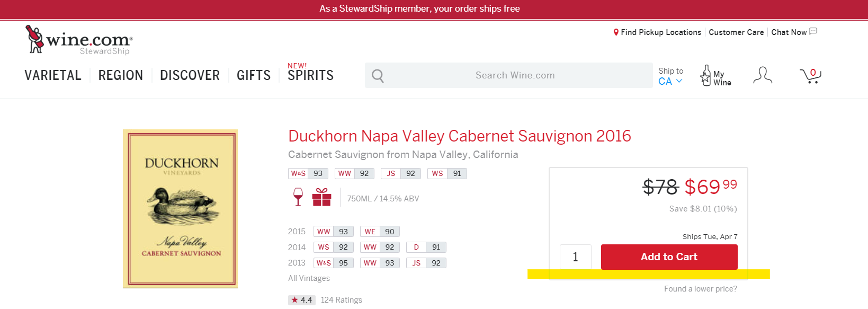The image size is (868, 309).
Task: Click the wine.com StewardShip logo
Action: [79, 40]
